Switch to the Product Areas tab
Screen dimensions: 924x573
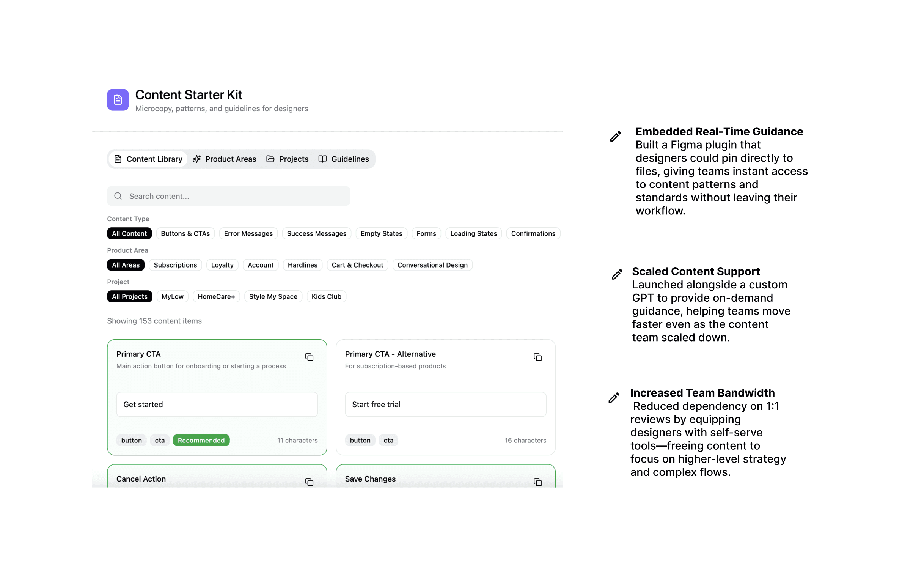coord(224,159)
